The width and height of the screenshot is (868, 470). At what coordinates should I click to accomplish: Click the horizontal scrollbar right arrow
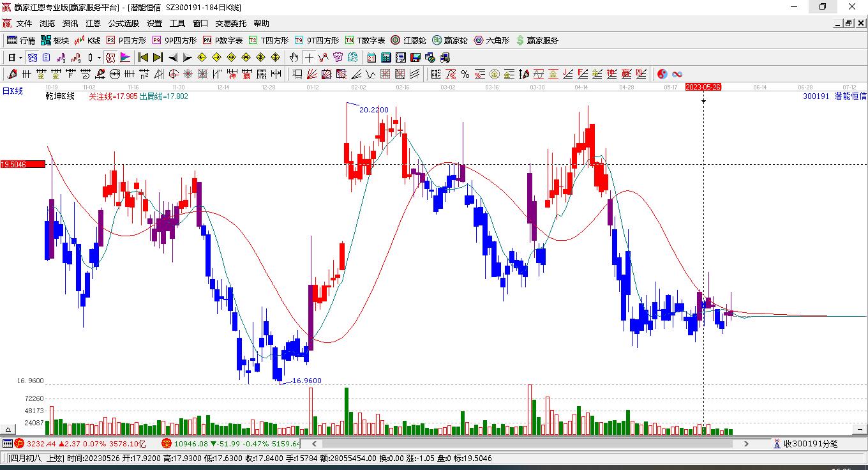747,443
